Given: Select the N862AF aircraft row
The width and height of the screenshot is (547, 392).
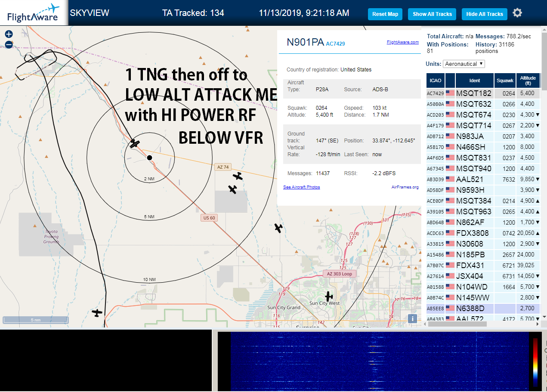Looking at the screenshot, I should tap(483, 222).
